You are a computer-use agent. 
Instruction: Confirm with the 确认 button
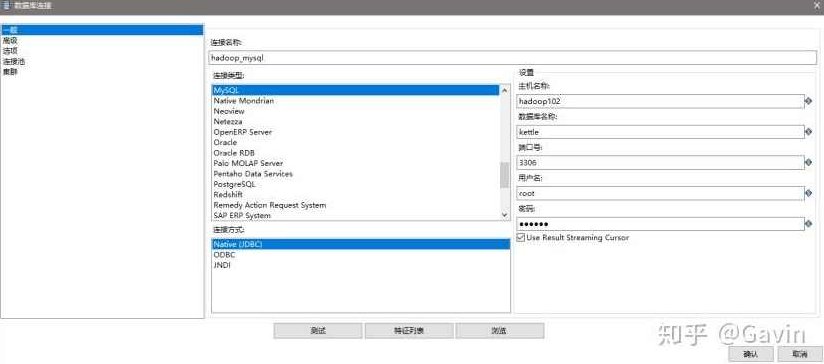pyautogui.click(x=751, y=354)
